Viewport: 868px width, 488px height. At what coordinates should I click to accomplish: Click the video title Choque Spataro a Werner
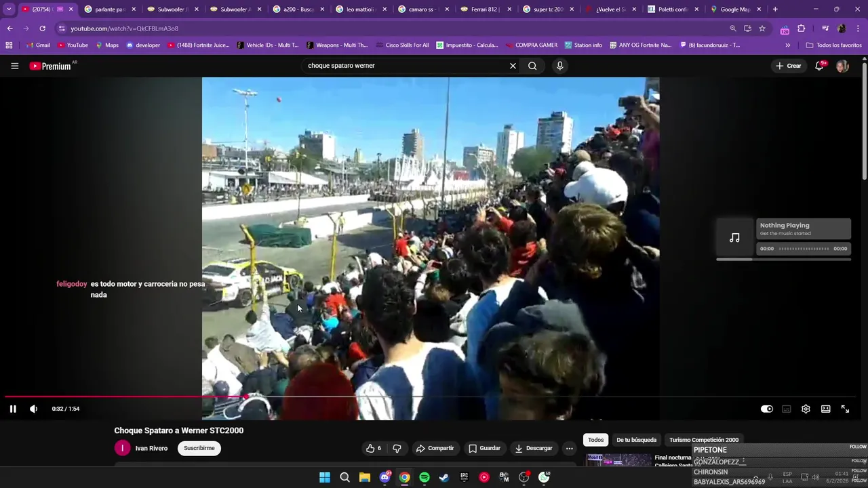[178, 430]
